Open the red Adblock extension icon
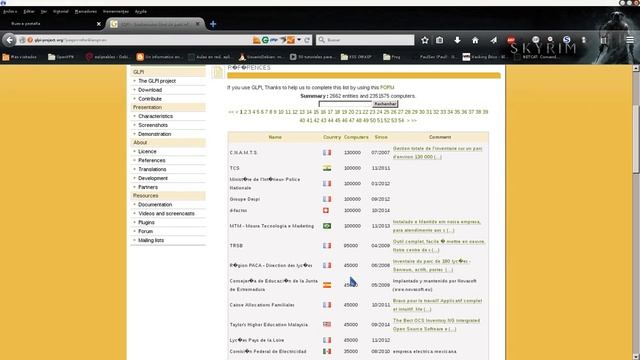Viewport: 640px width, 360px height. (x=511, y=40)
